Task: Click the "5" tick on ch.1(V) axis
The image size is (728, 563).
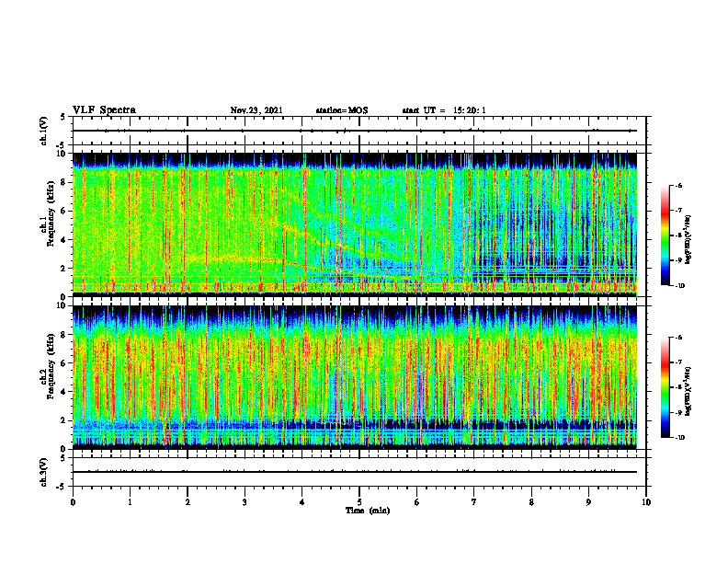Action: click(x=64, y=117)
